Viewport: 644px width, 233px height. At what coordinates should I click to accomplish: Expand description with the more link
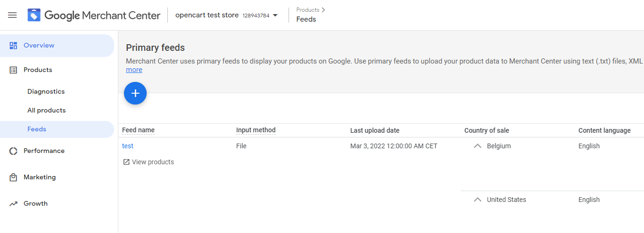pos(134,70)
